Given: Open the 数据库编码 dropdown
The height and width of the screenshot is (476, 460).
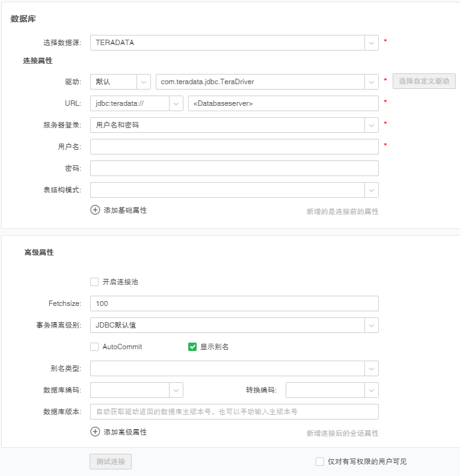Looking at the screenshot, I should [176, 390].
